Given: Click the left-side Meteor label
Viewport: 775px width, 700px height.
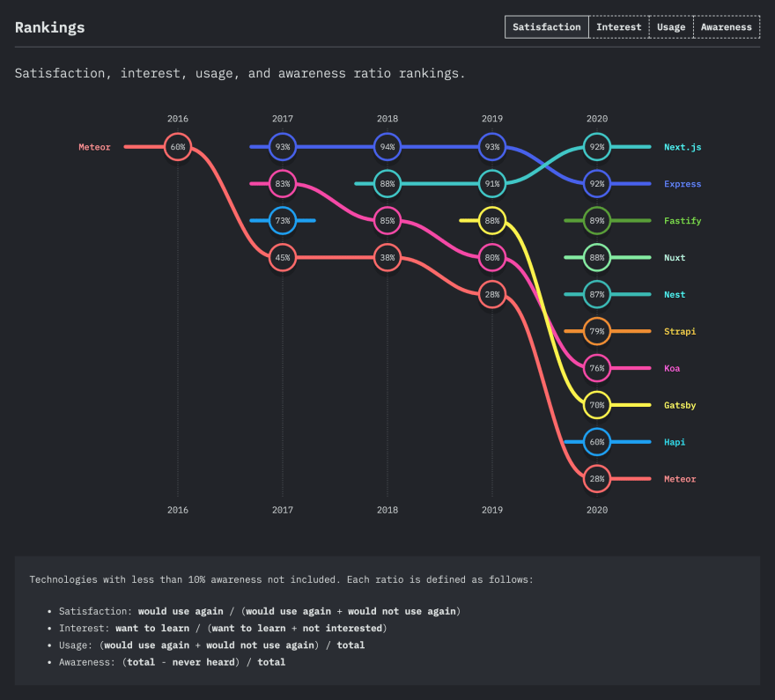Looking at the screenshot, I should [x=94, y=147].
